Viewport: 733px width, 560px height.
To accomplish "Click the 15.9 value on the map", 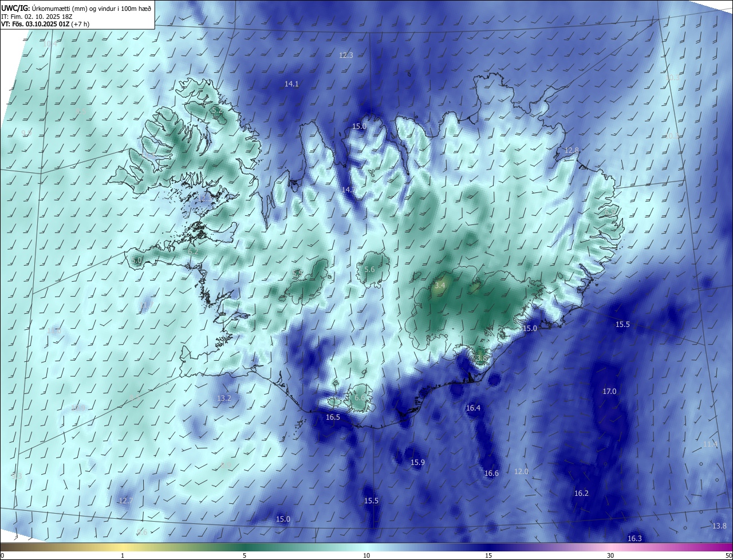I will [x=417, y=463].
